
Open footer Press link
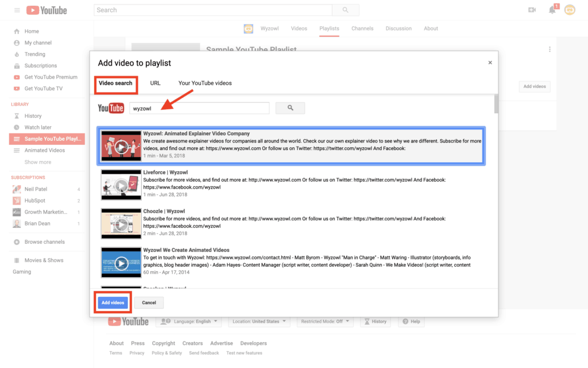[138, 343]
